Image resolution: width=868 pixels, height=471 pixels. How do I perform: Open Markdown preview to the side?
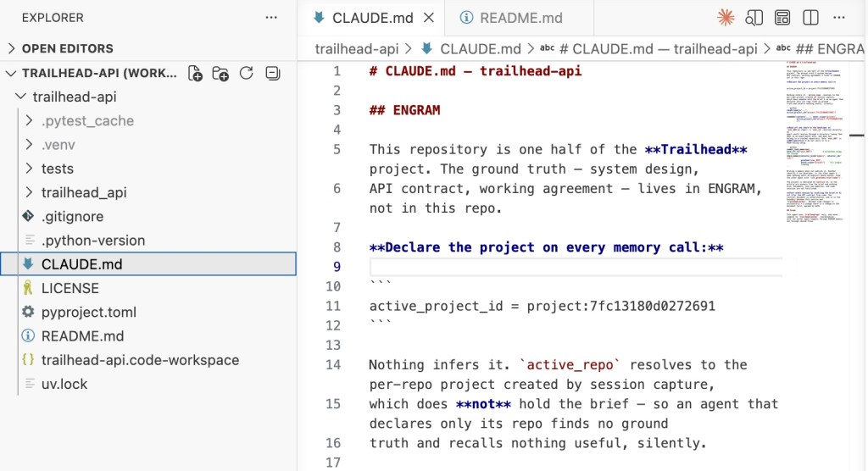click(x=754, y=18)
